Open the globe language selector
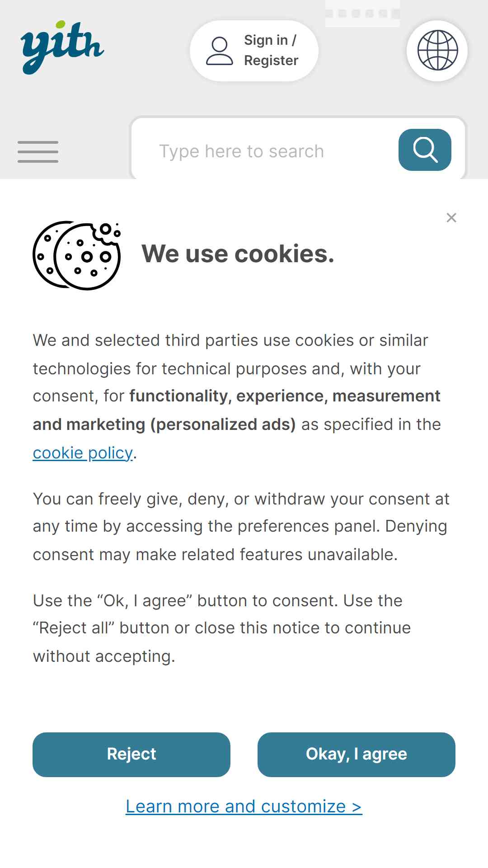Viewport: 488px width, 868px height. click(437, 51)
